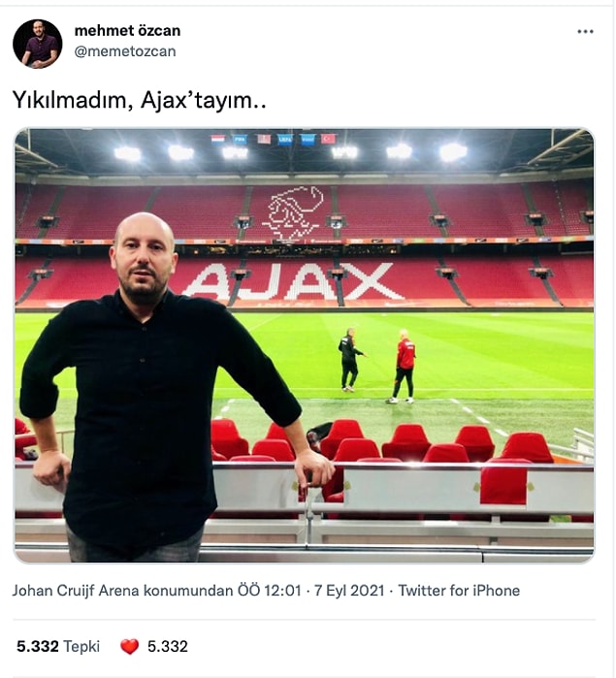This screenshot has width=616, height=678.
Task: Open the @memetozcan handle link
Action: tap(125, 51)
